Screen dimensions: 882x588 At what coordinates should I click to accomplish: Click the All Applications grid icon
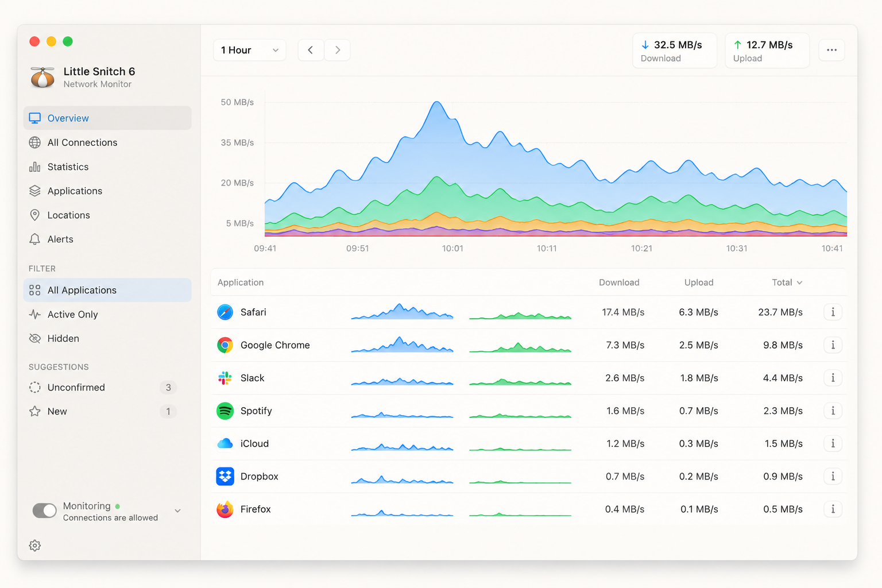[35, 290]
